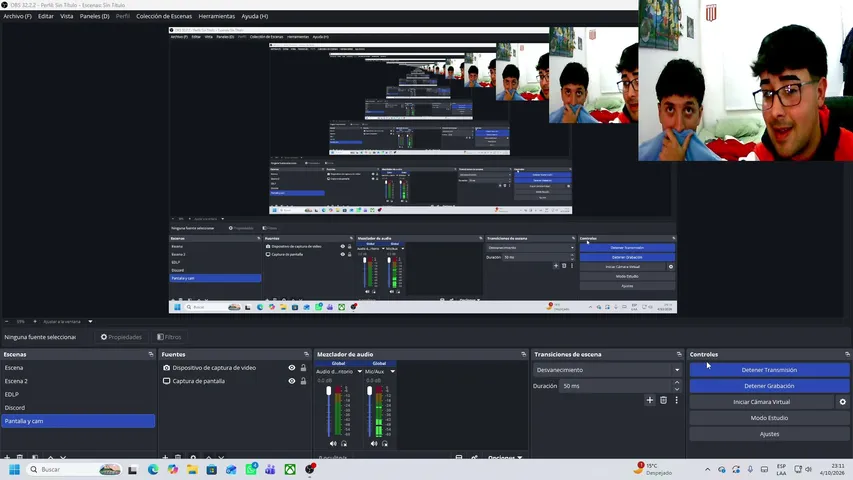Undock the Escenas panel
The width and height of the screenshot is (853, 480).
(151, 354)
